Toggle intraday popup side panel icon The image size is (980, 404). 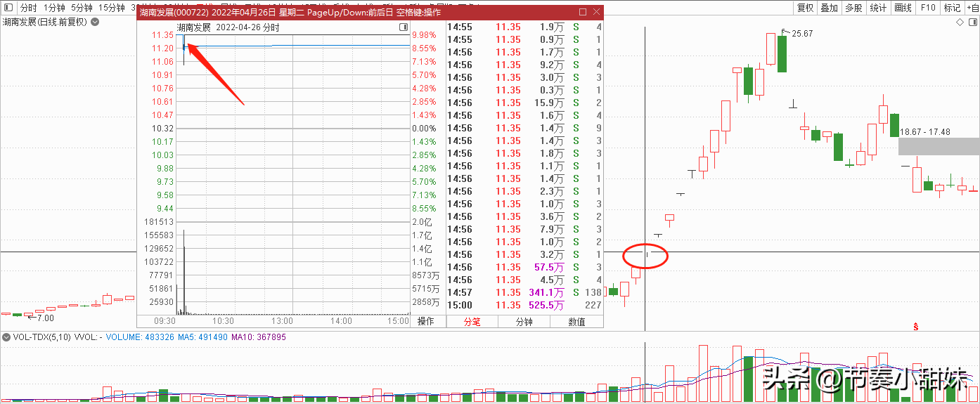tap(404, 27)
